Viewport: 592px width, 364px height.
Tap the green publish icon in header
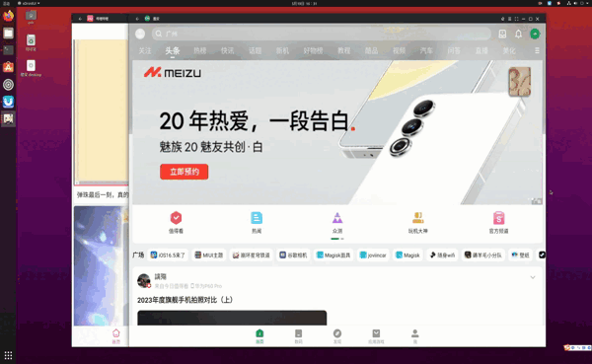[x=535, y=34]
